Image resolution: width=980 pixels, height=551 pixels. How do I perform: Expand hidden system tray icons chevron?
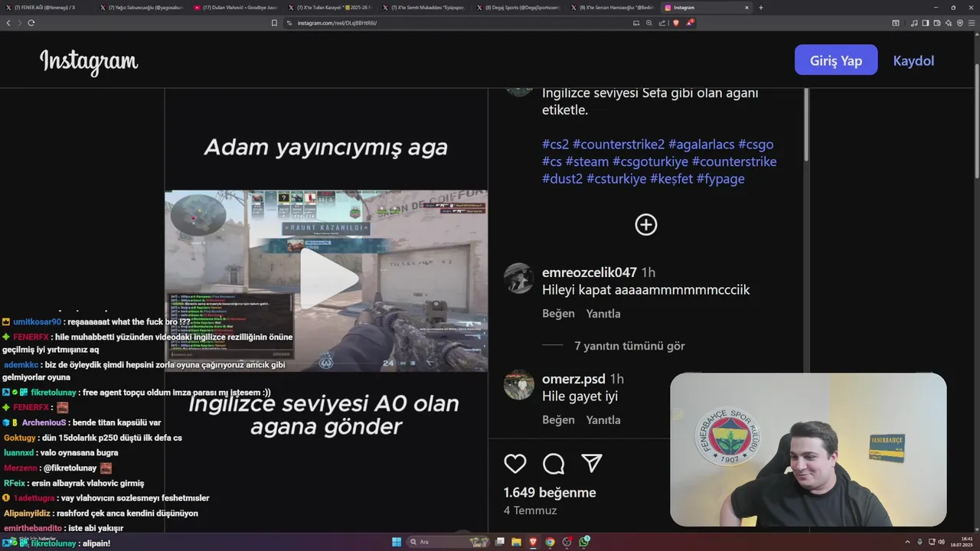(x=908, y=542)
